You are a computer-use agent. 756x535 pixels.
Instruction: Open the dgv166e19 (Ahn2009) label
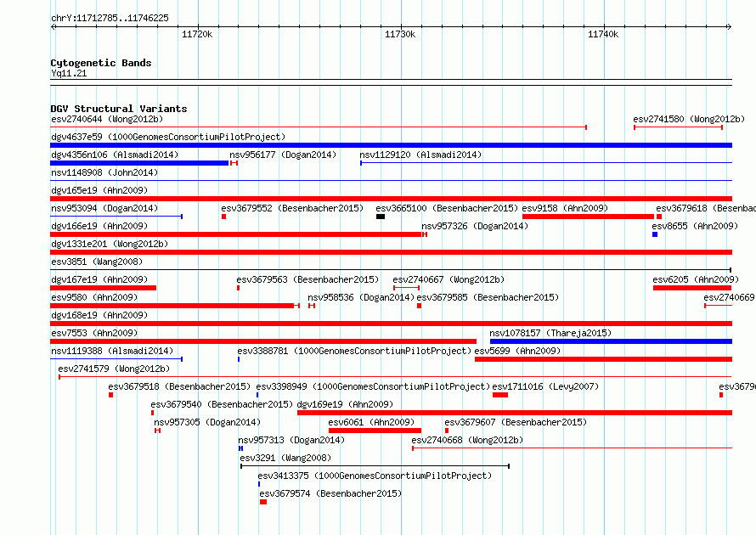[x=99, y=226]
